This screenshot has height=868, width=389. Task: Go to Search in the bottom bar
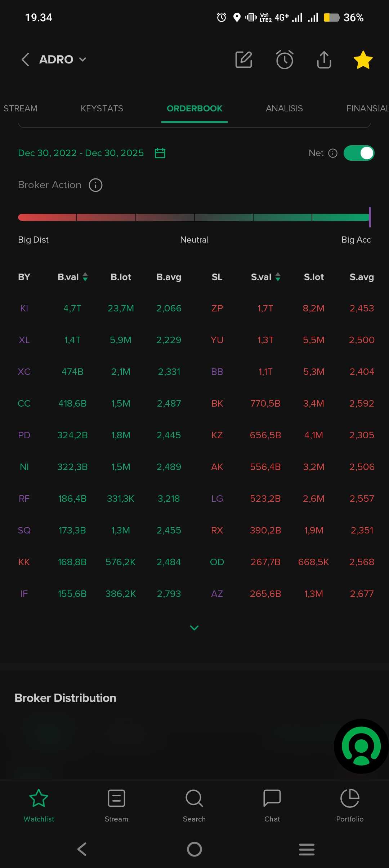pos(194,805)
